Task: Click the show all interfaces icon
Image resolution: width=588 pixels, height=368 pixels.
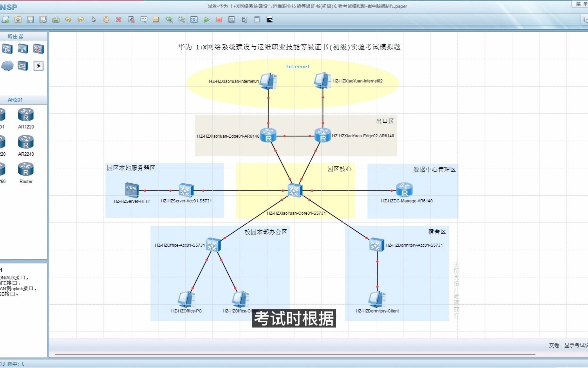Action: 244,19
